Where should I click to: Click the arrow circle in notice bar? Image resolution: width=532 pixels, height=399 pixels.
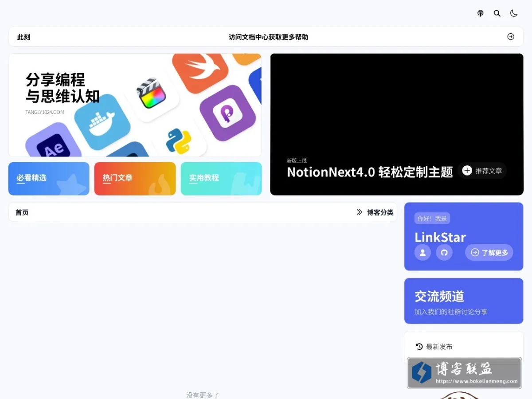(x=511, y=37)
